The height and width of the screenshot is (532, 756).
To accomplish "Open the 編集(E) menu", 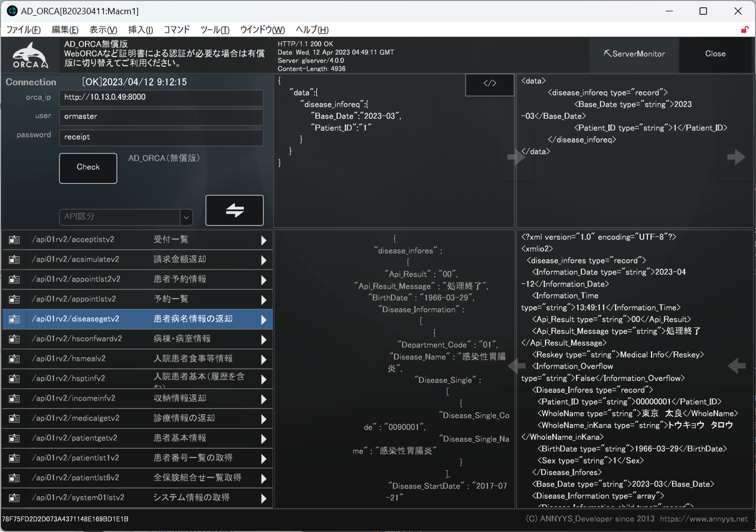I will [x=65, y=30].
